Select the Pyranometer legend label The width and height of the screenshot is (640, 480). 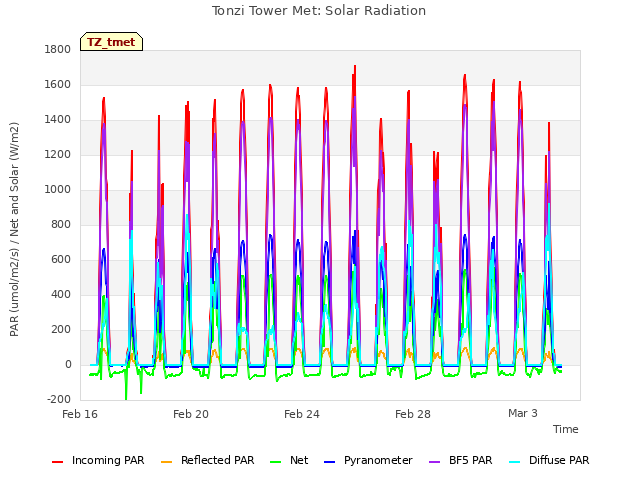[x=378, y=460]
